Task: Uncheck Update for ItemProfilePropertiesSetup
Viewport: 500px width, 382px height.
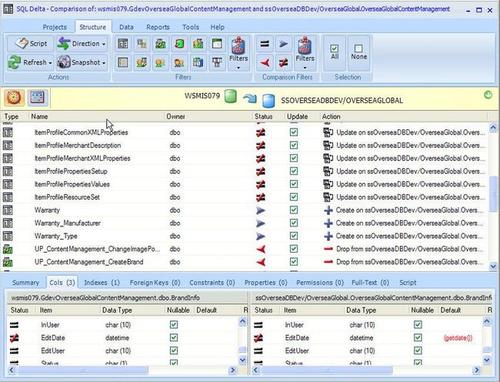Action: (294, 171)
